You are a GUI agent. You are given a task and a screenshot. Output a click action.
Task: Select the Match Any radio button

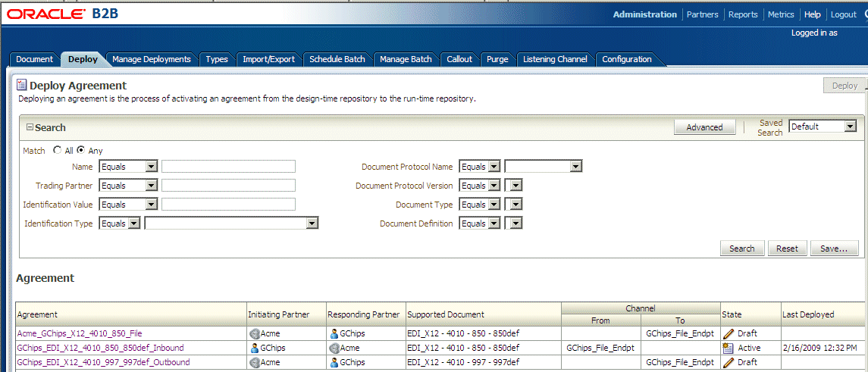[x=81, y=150]
